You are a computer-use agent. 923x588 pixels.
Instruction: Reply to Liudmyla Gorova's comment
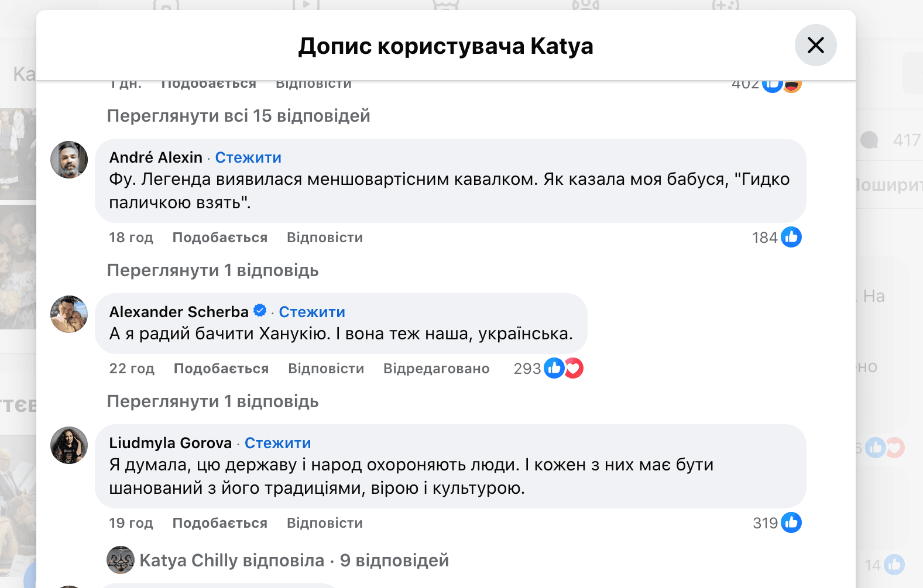(x=324, y=523)
